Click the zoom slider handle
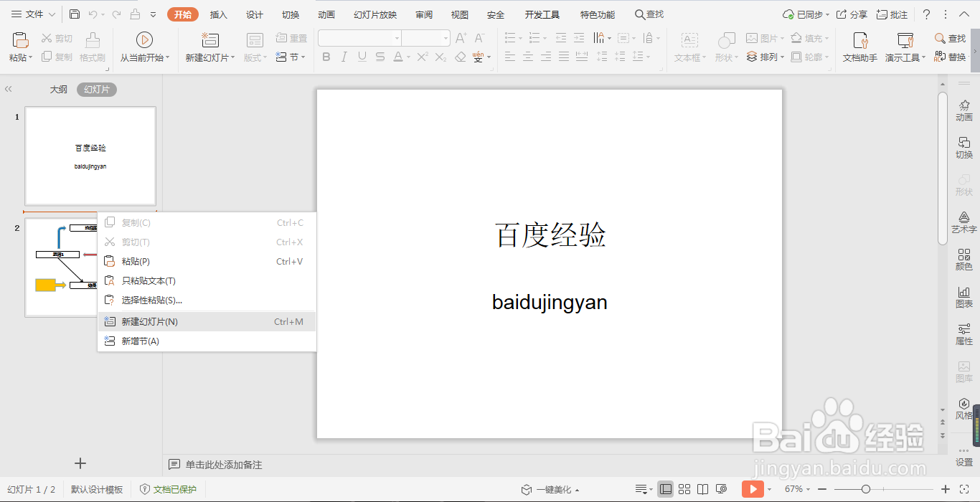This screenshot has width=980, height=502. [866, 489]
